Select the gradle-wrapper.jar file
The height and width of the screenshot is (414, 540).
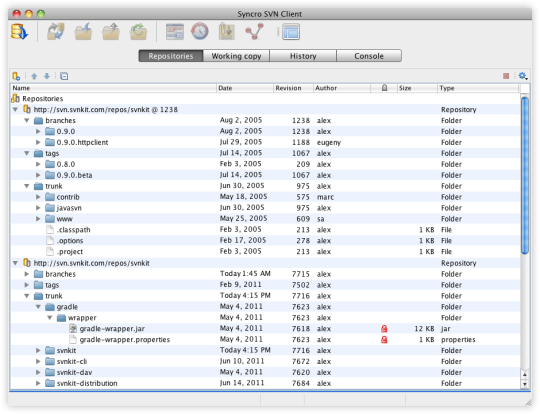[x=112, y=329]
